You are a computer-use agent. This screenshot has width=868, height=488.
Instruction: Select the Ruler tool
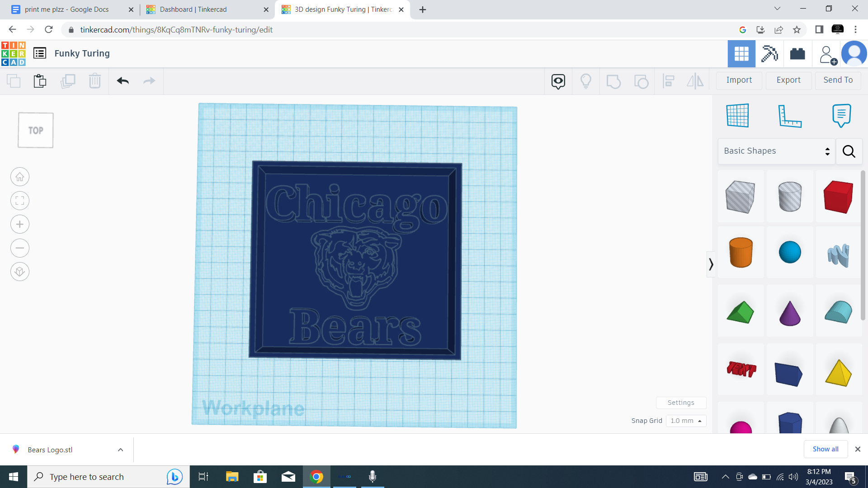[790, 116]
